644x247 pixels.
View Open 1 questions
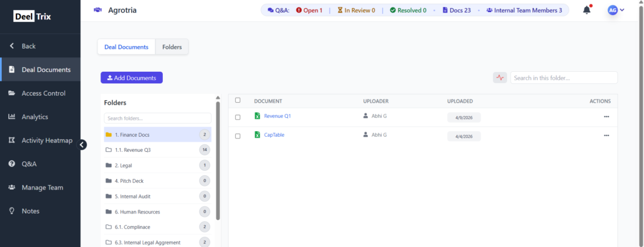(x=309, y=10)
